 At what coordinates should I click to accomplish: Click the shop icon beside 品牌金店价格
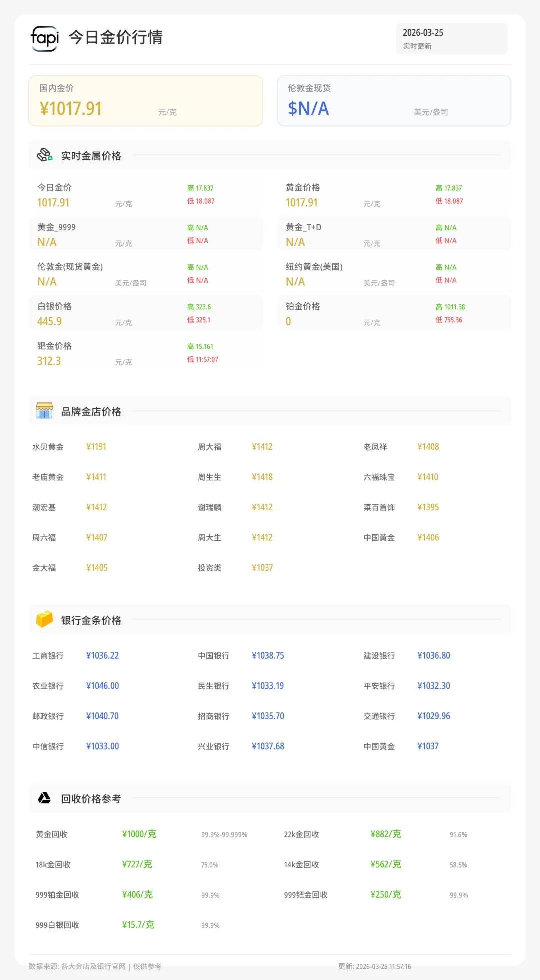[44, 411]
